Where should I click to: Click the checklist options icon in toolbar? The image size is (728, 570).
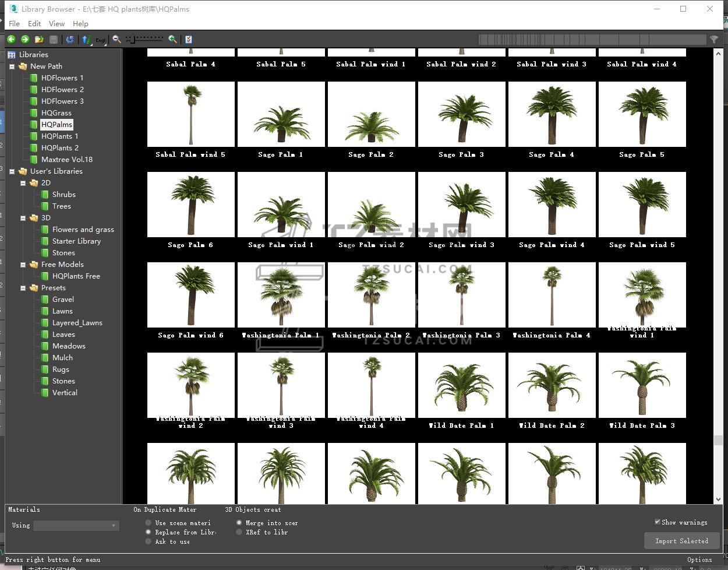[188, 39]
